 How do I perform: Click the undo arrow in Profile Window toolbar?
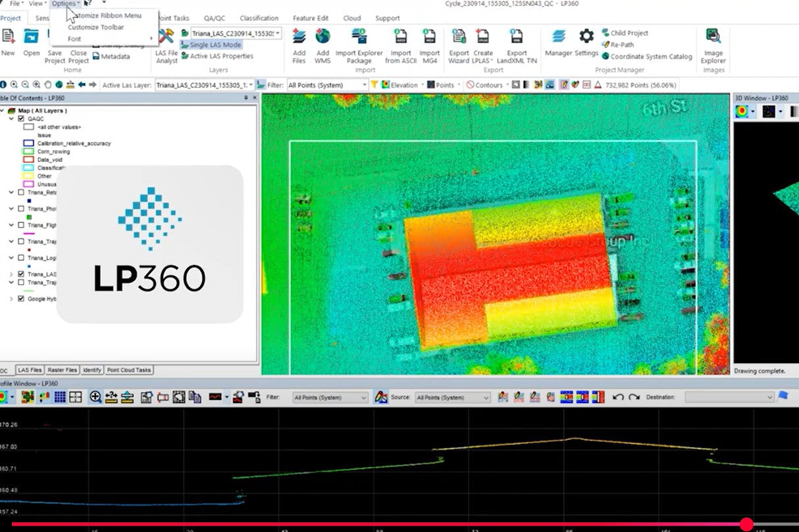[x=618, y=397]
